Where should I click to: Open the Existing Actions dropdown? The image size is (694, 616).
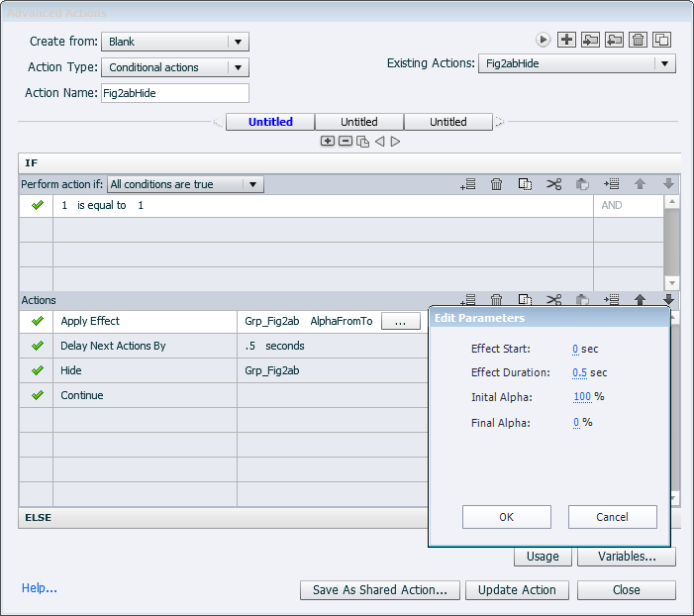pyautogui.click(x=576, y=63)
